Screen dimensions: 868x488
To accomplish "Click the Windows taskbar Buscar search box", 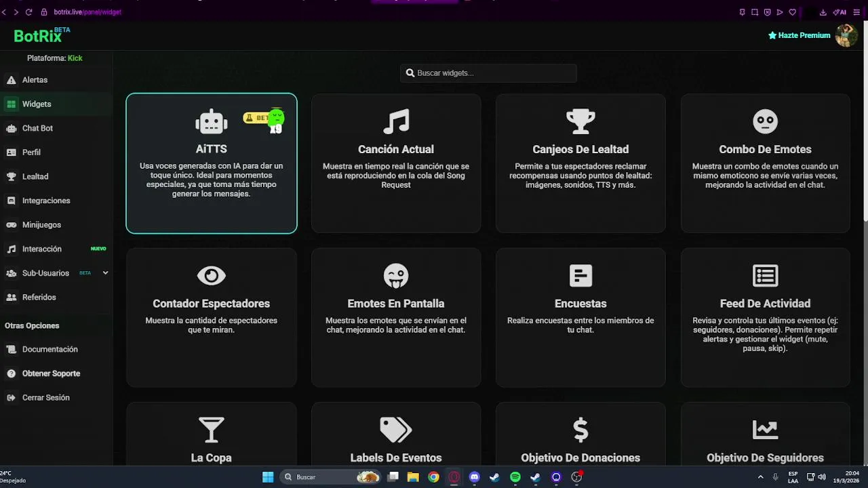I will (330, 477).
